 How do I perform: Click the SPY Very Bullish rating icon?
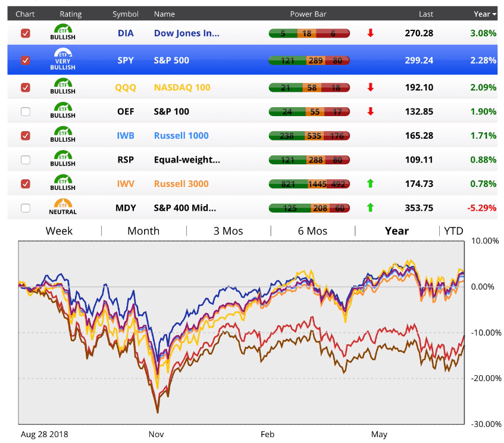(x=62, y=60)
